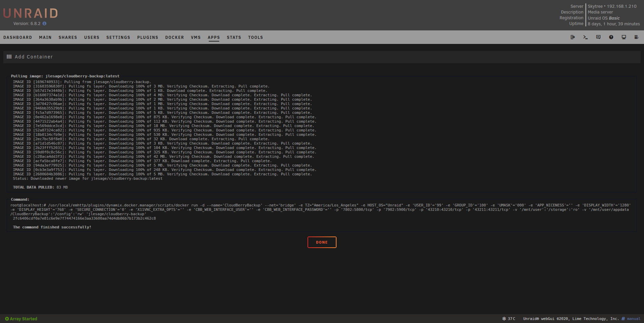
Task: Open the Settings menu
Action: click(x=118, y=38)
